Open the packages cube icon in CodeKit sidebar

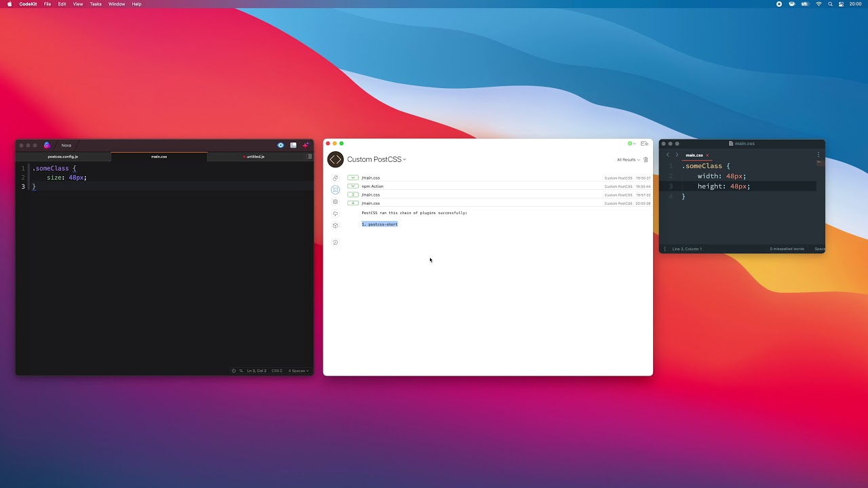pyautogui.click(x=335, y=226)
